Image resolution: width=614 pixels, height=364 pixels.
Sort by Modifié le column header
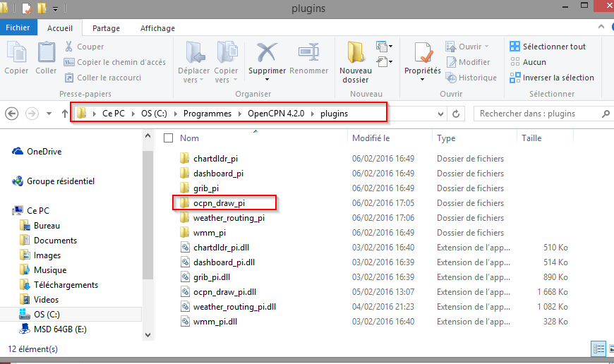[371, 138]
